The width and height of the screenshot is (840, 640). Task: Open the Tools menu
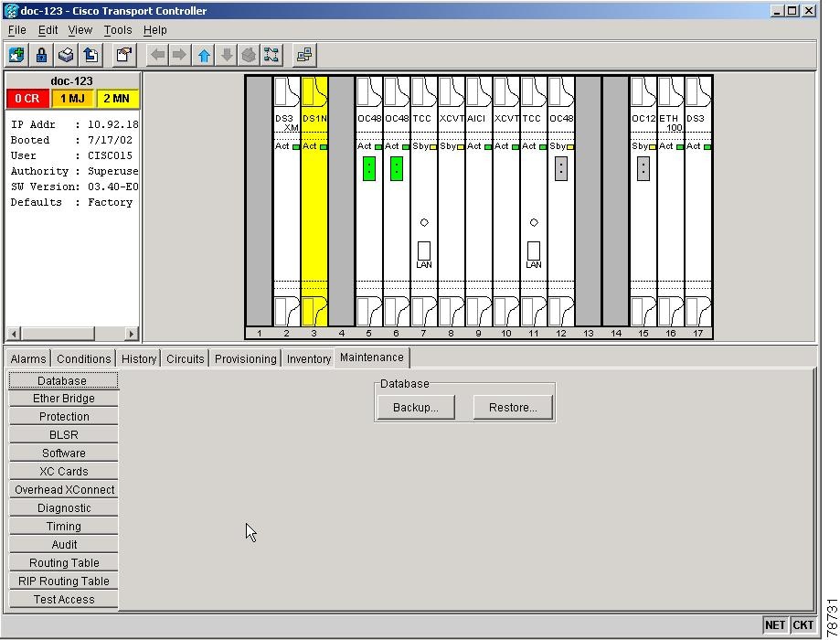[118, 30]
